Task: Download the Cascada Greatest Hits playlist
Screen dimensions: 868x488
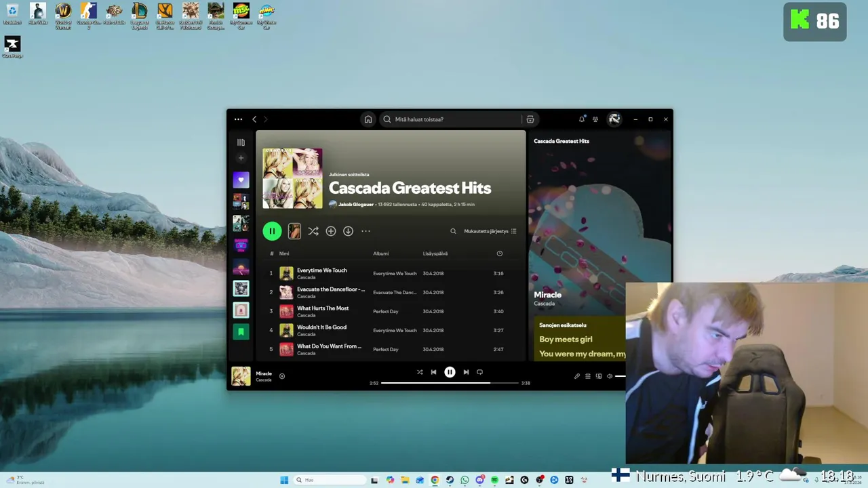Action: 348,231
